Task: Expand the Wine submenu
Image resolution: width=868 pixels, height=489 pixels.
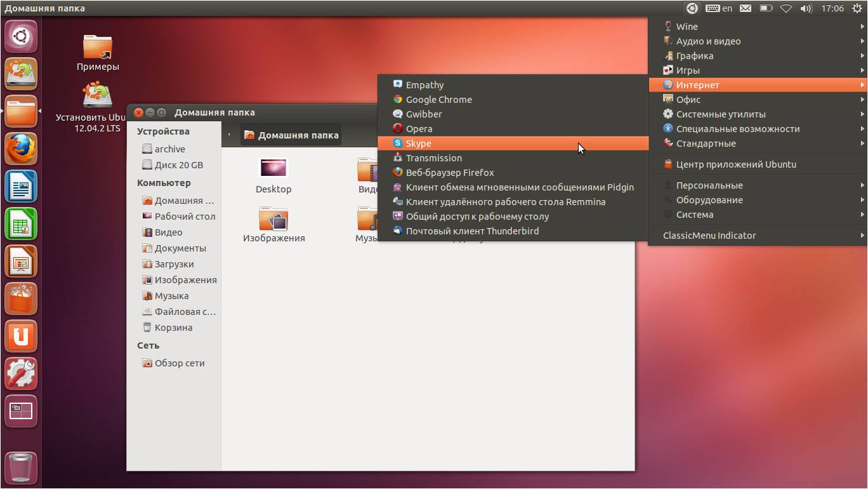Action: 758,27
